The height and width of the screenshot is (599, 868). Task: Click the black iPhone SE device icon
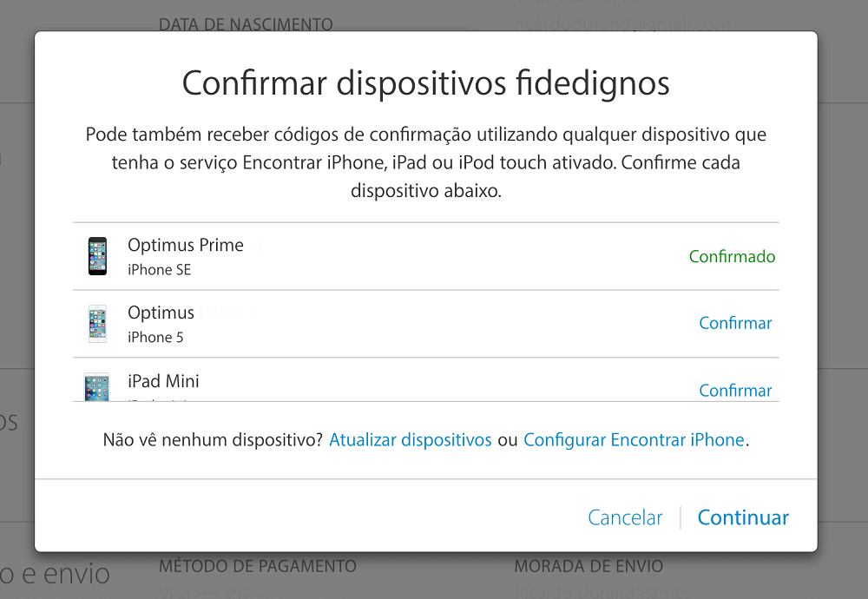coord(97,256)
